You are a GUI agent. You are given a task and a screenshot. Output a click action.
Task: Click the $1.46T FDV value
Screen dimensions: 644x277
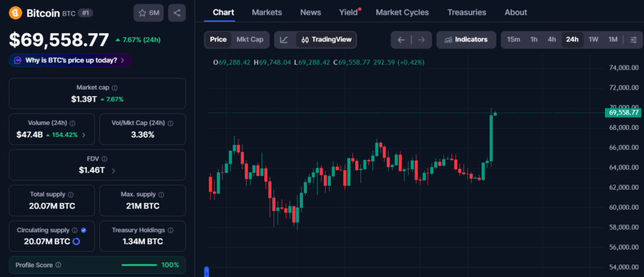click(92, 170)
